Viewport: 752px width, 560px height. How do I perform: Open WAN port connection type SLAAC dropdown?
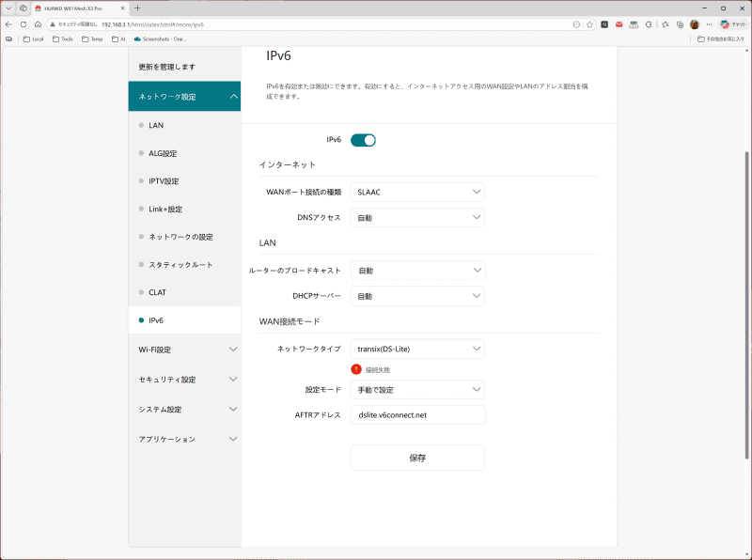417,192
